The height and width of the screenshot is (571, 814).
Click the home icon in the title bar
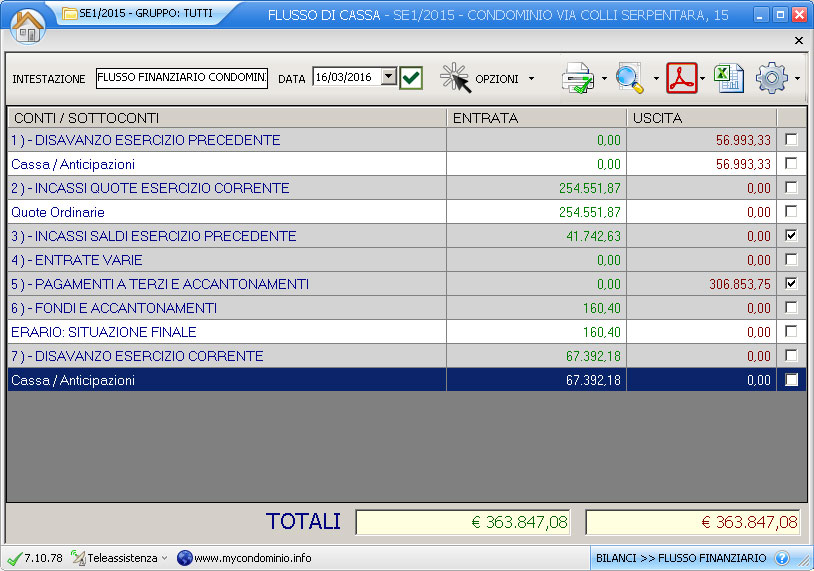tap(28, 25)
